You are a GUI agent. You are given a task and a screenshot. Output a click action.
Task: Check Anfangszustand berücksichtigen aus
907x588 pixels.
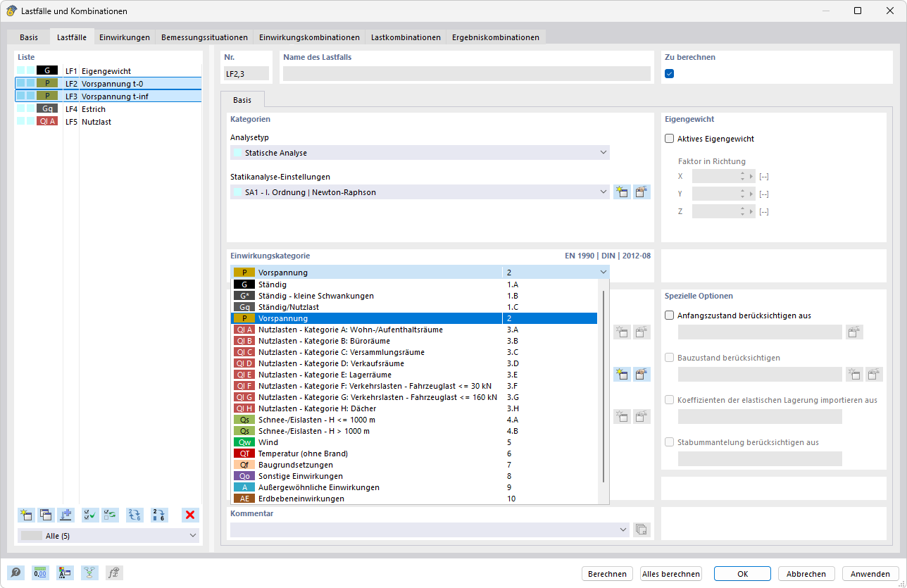click(670, 315)
